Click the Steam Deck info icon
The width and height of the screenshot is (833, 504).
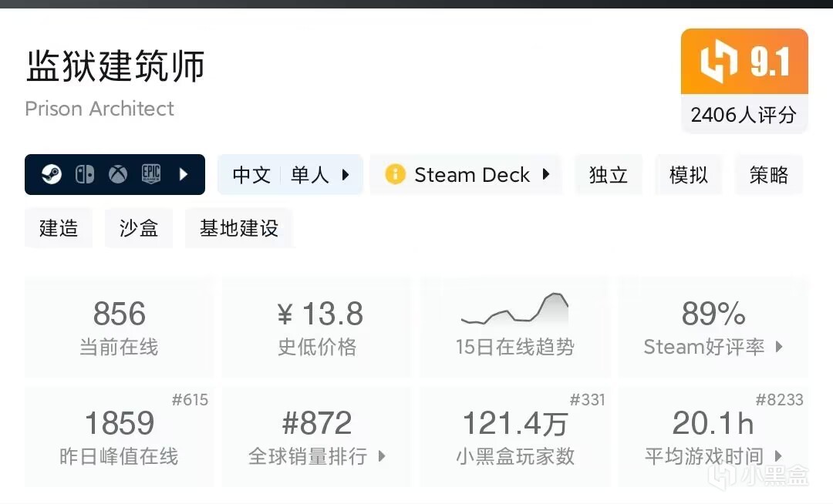pyautogui.click(x=395, y=175)
